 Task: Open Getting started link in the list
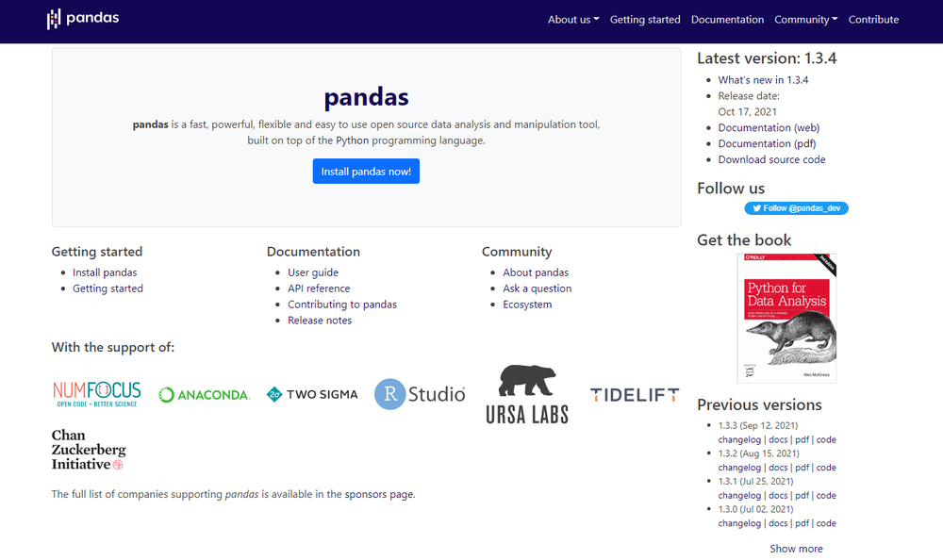(108, 288)
